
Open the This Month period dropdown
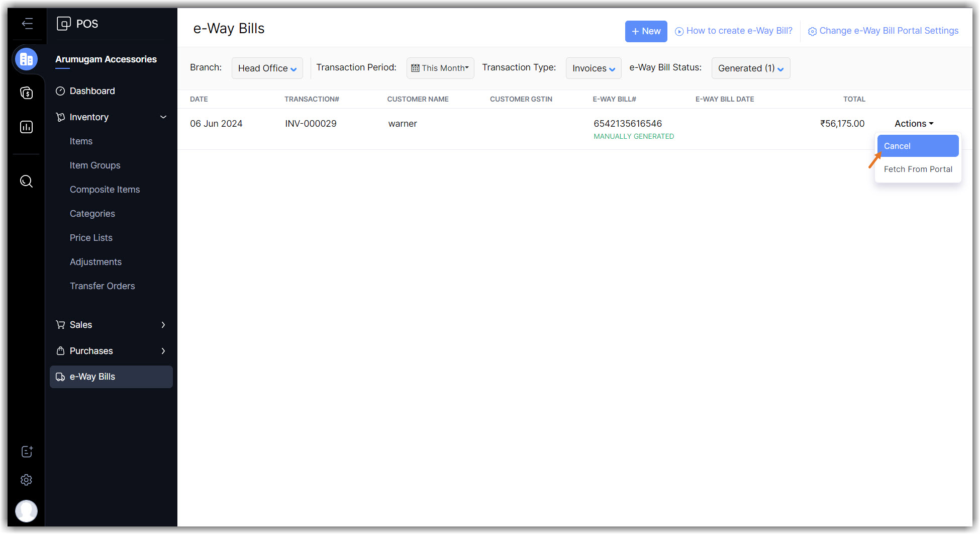point(440,68)
